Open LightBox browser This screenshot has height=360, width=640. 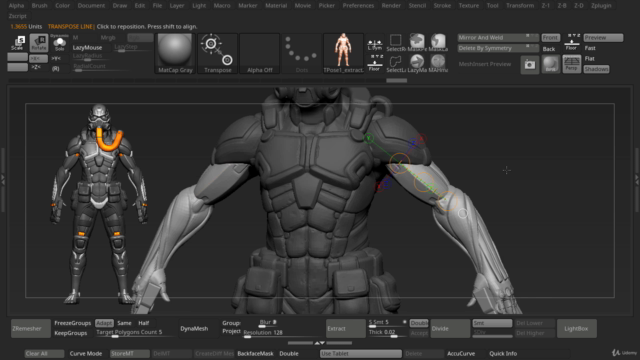click(576, 329)
